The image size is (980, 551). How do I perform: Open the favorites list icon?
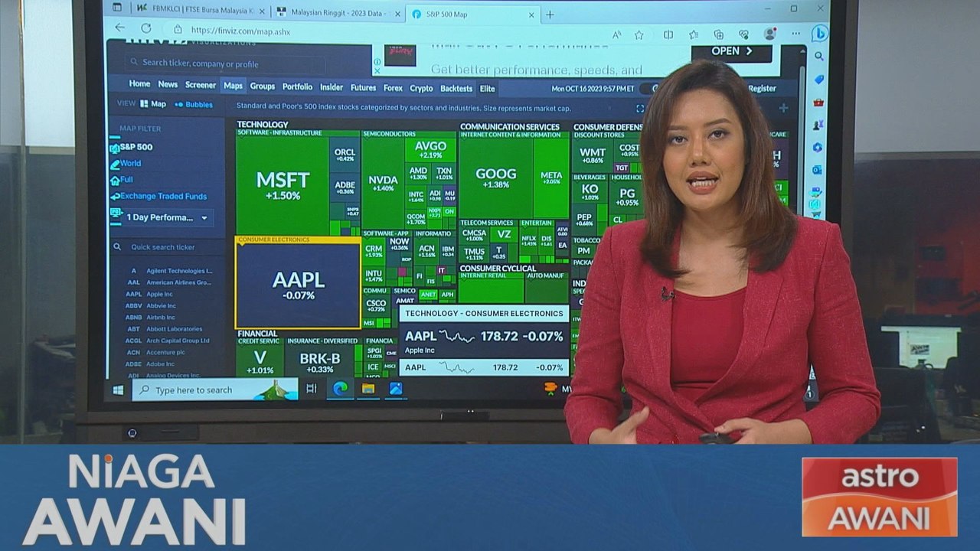click(x=694, y=34)
